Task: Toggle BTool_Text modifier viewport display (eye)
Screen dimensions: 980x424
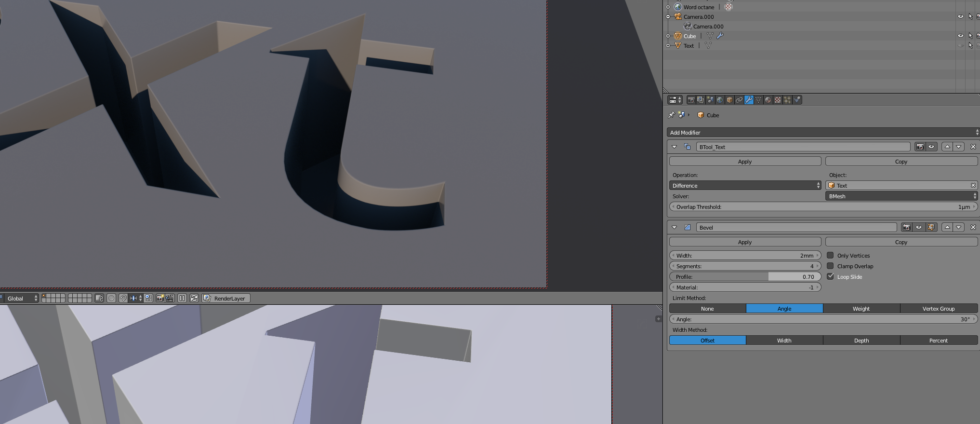Action: (x=931, y=147)
